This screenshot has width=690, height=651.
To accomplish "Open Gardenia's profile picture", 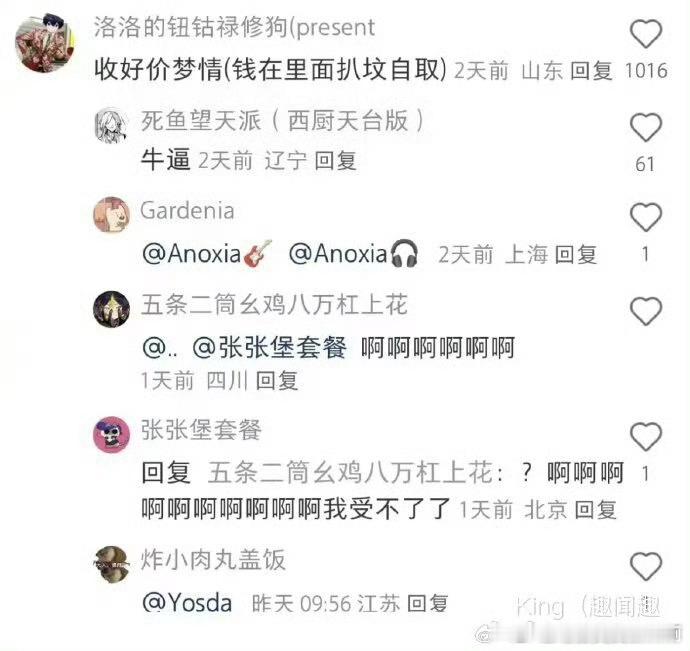I will (112, 215).
